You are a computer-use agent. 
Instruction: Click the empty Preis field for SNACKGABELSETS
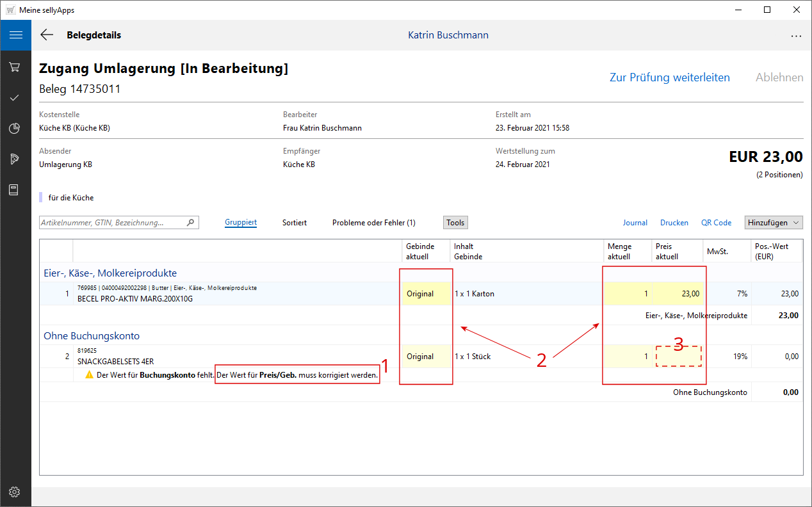tap(679, 357)
